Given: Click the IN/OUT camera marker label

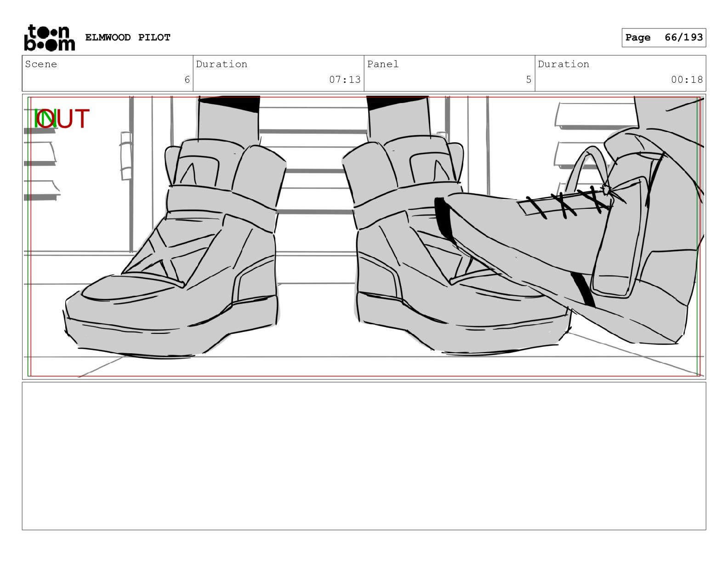Looking at the screenshot, I should (x=62, y=119).
